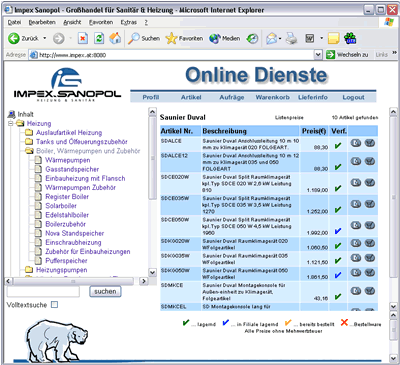Image resolution: width=400 pixels, height=365 pixels.
Task: Select Wärmepumpen tree item
Action: pos(68,160)
